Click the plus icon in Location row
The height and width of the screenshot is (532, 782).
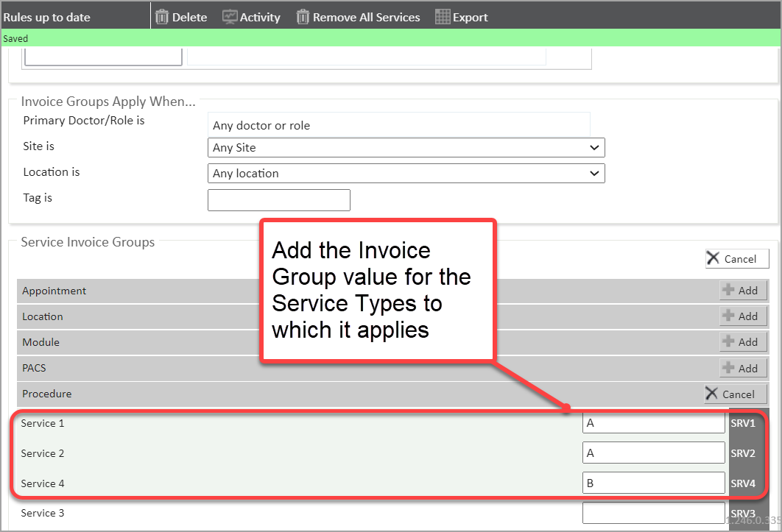728,316
